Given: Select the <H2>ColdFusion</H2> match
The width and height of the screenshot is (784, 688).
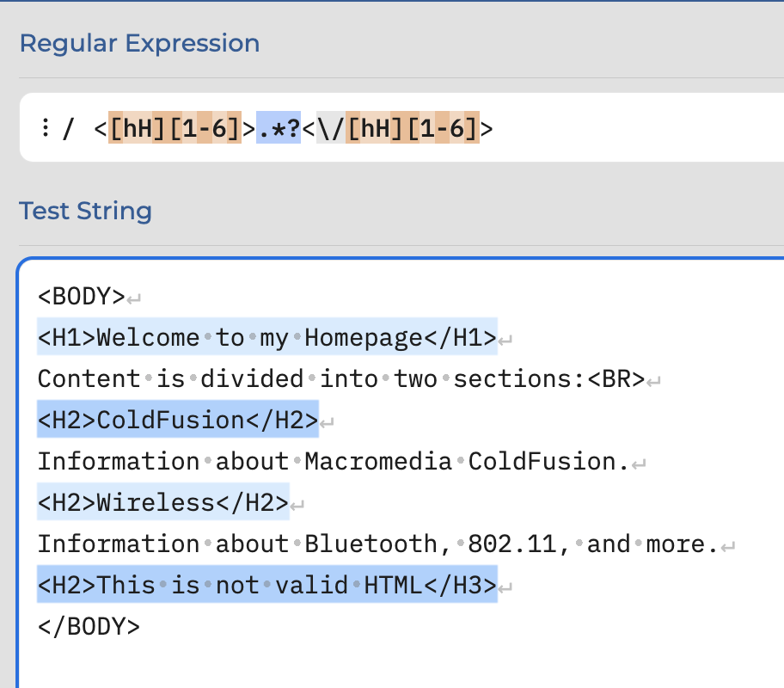Looking at the screenshot, I should (x=178, y=420).
